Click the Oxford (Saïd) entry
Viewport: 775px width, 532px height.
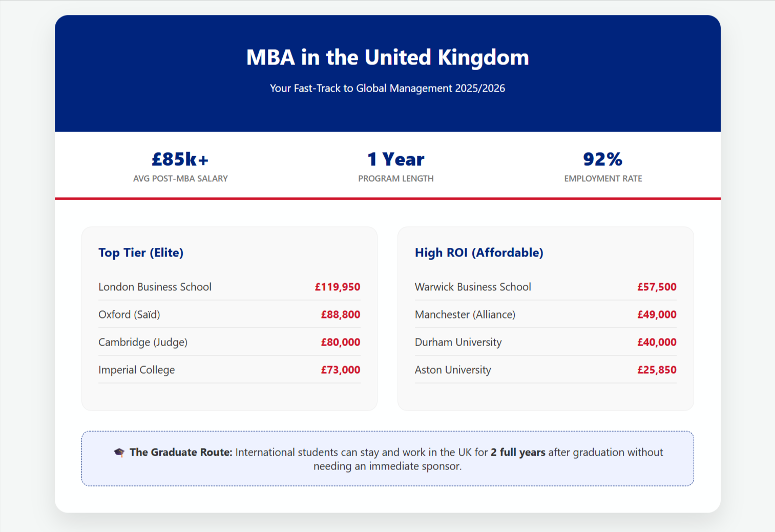click(x=129, y=314)
